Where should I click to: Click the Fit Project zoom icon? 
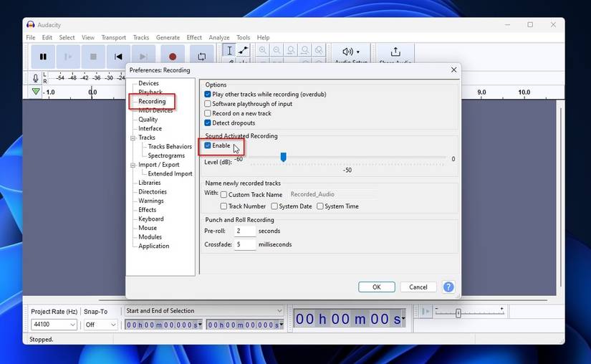(x=304, y=50)
